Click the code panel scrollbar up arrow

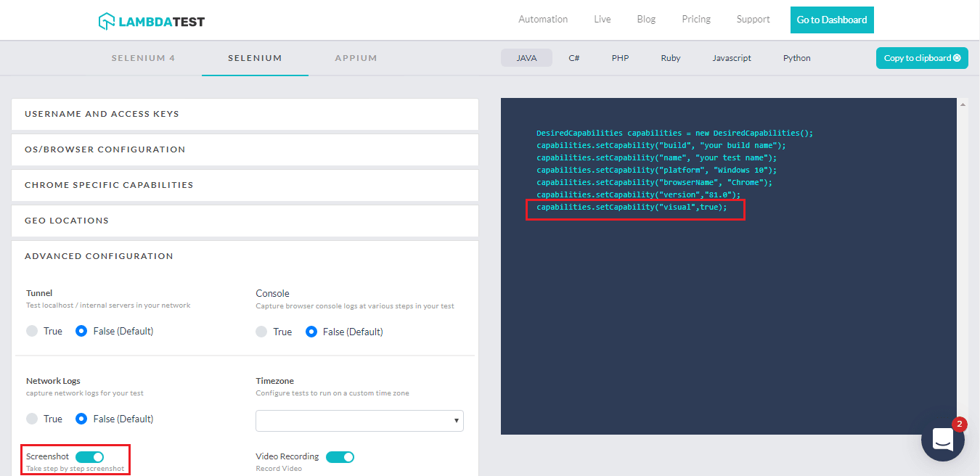tap(963, 104)
